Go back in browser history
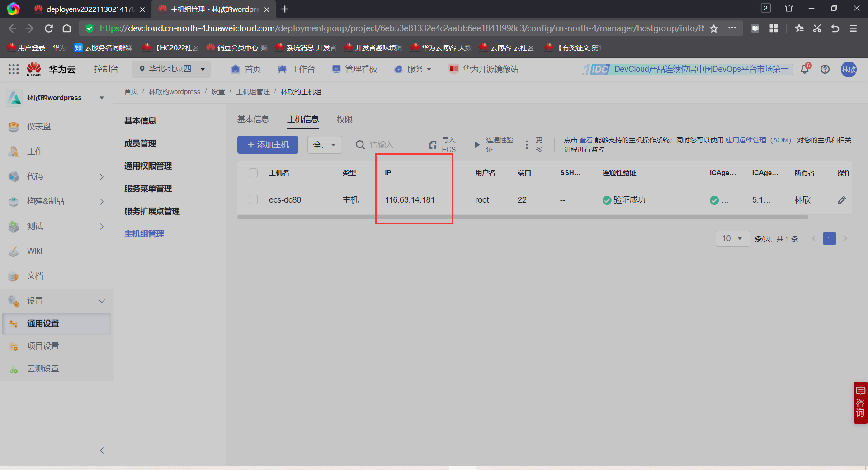The image size is (868, 470). pyautogui.click(x=12, y=28)
